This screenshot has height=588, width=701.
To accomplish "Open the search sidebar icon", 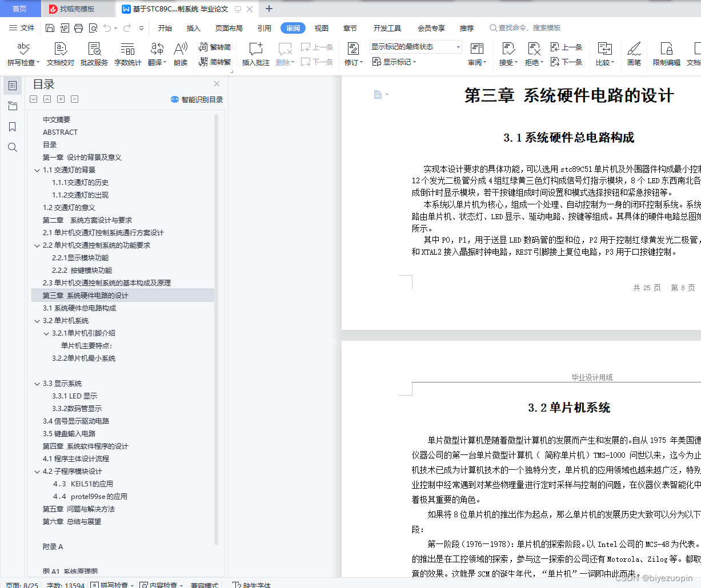I will pyautogui.click(x=13, y=147).
